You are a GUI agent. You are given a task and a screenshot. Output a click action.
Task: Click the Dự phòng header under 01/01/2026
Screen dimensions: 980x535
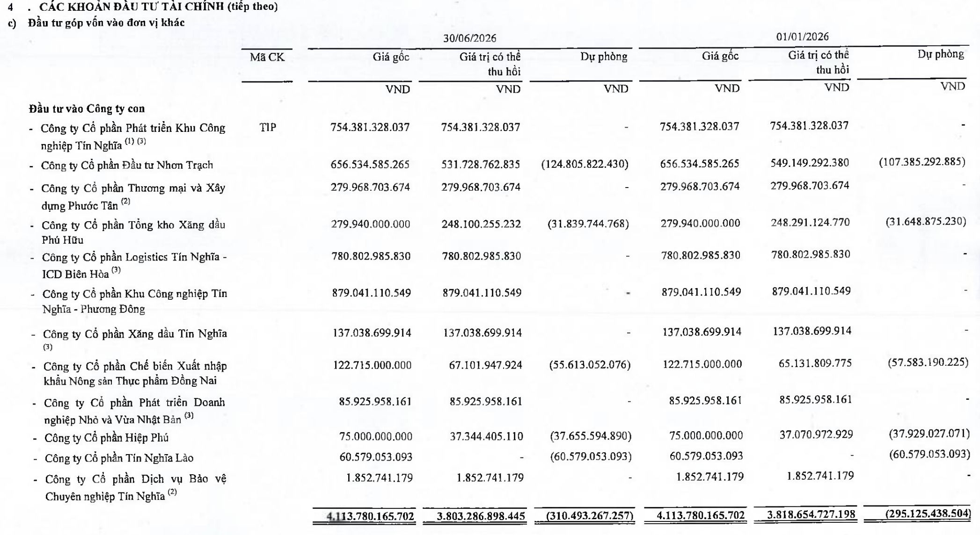point(941,54)
